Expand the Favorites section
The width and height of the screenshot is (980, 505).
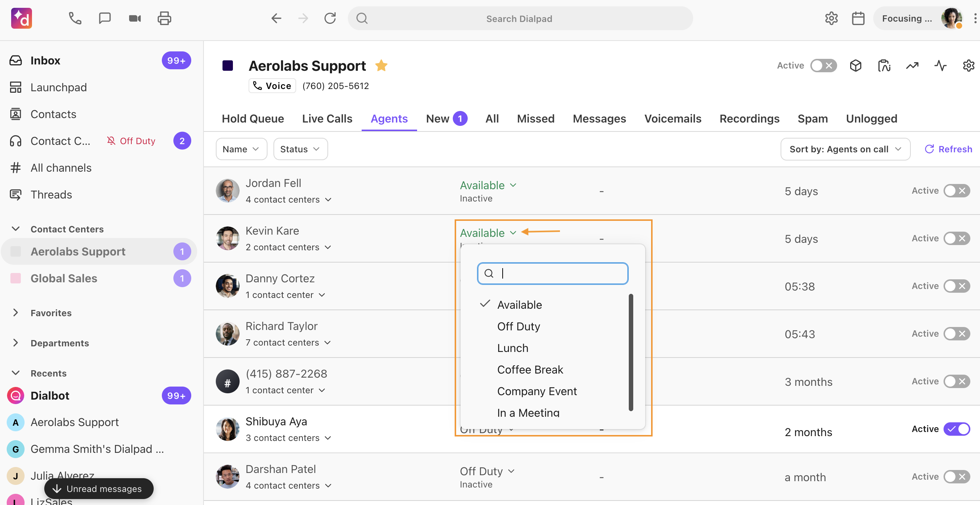click(16, 313)
